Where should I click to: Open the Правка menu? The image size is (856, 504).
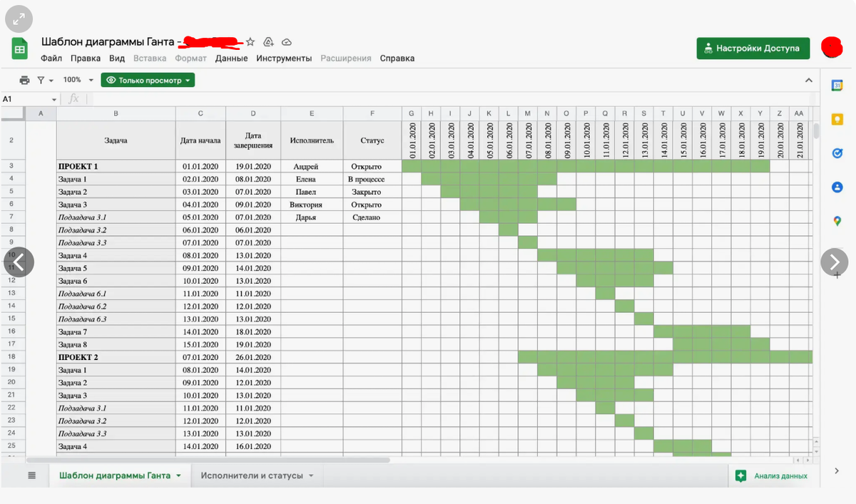tap(86, 58)
